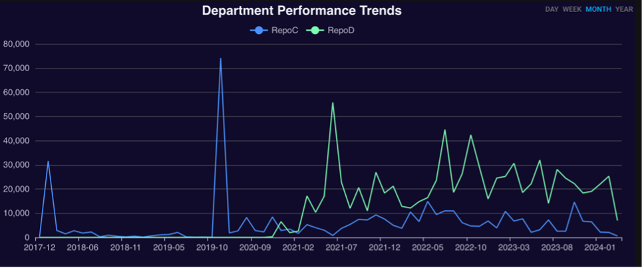
Task: Change chart to YEAR view
Action: coord(624,9)
